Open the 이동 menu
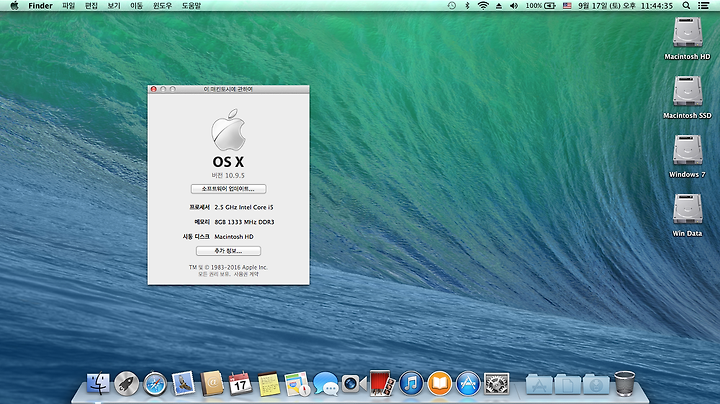This screenshot has height=404, width=720. [136, 6]
